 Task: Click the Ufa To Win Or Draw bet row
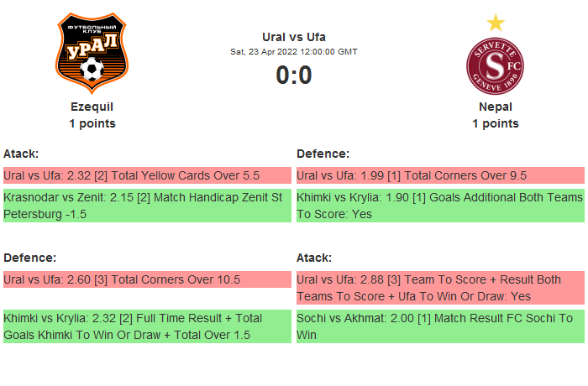point(440,288)
